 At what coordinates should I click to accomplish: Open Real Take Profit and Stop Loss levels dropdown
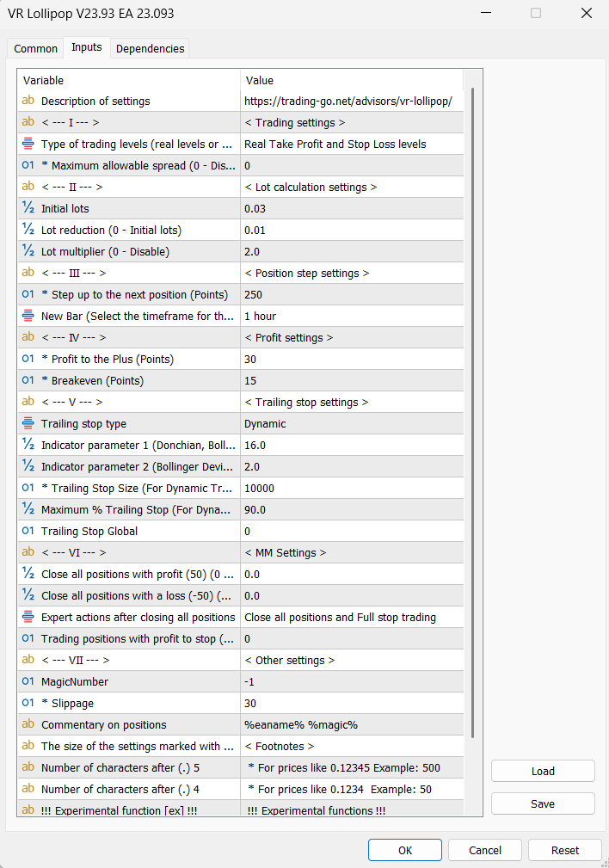coord(351,144)
